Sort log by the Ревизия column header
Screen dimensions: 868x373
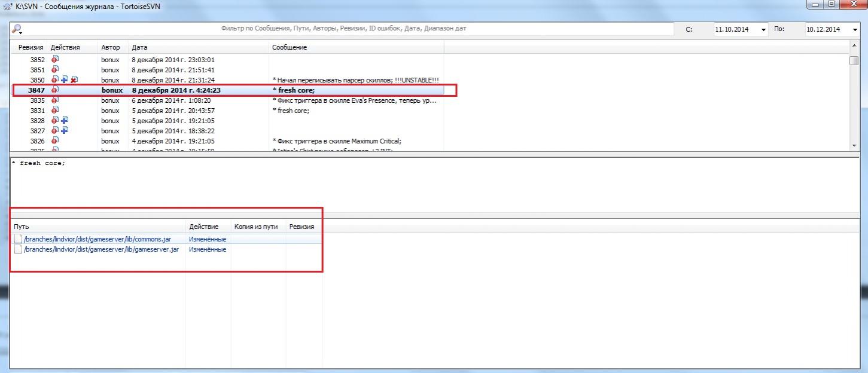click(31, 47)
